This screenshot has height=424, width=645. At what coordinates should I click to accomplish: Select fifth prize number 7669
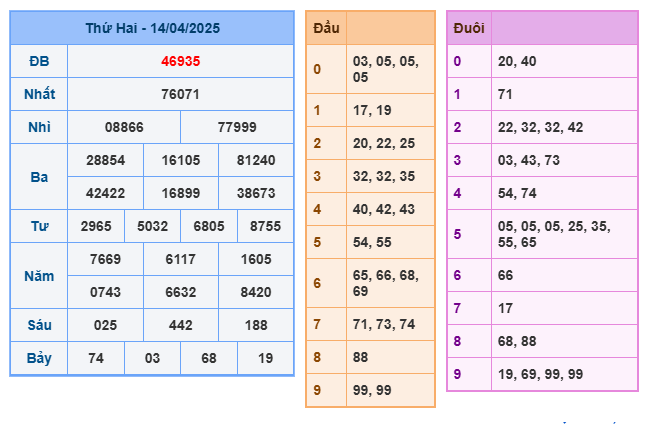105,259
